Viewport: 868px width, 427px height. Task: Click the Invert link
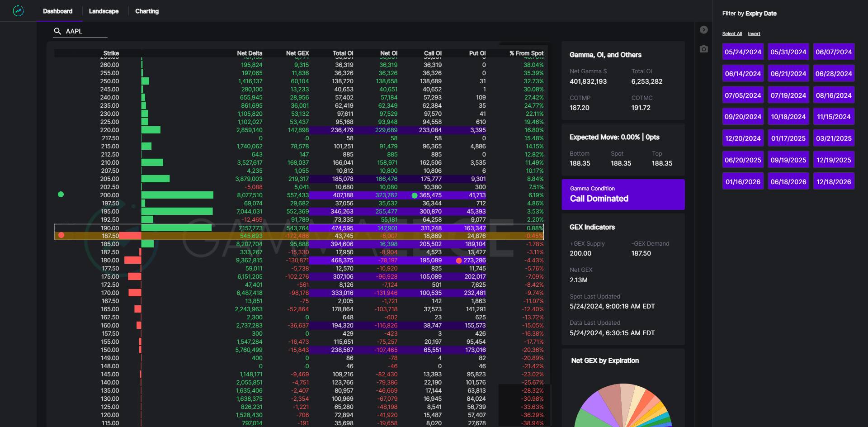pyautogui.click(x=754, y=34)
